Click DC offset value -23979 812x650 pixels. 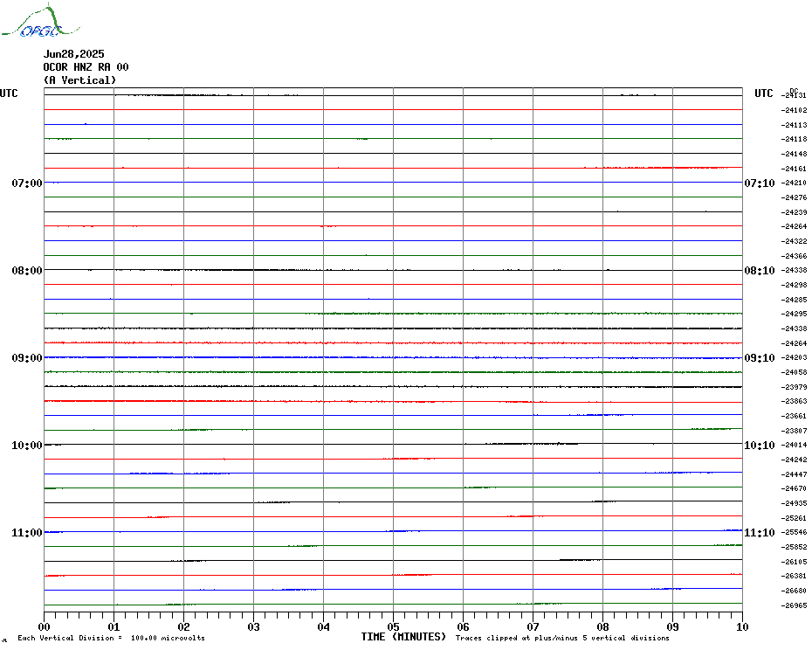pyautogui.click(x=794, y=387)
